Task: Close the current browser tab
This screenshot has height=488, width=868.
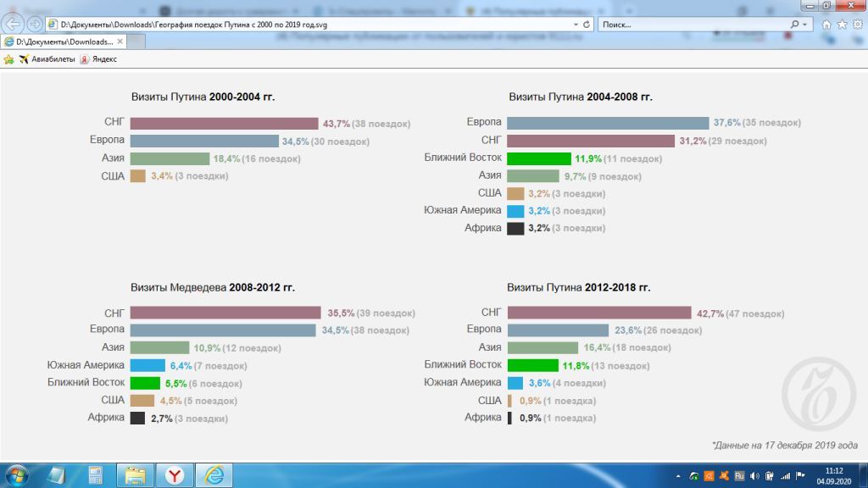Action: click(120, 42)
